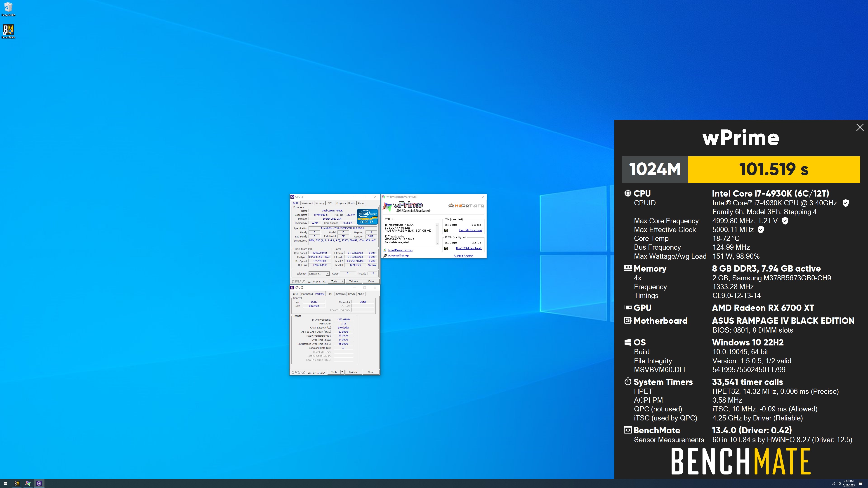This screenshot has width=868, height=488.
Task: Click the CPU chip icon in BenchMate panel
Action: 627,193
